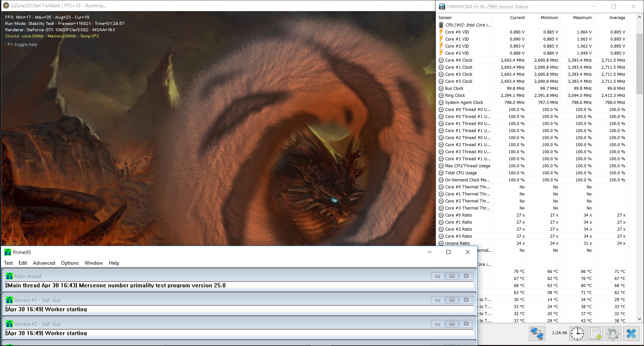
Task: Click the Worker #1 window icon
Action: point(9,300)
